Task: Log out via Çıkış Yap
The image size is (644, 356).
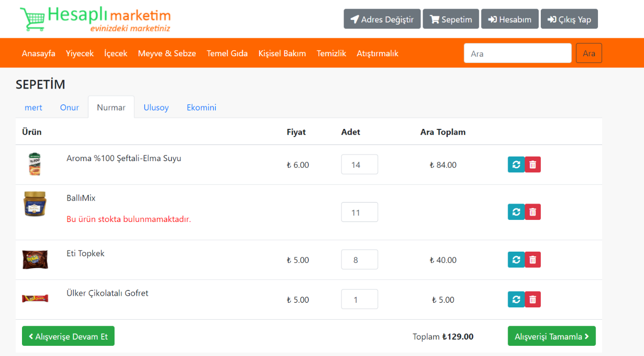Action: pyautogui.click(x=569, y=18)
